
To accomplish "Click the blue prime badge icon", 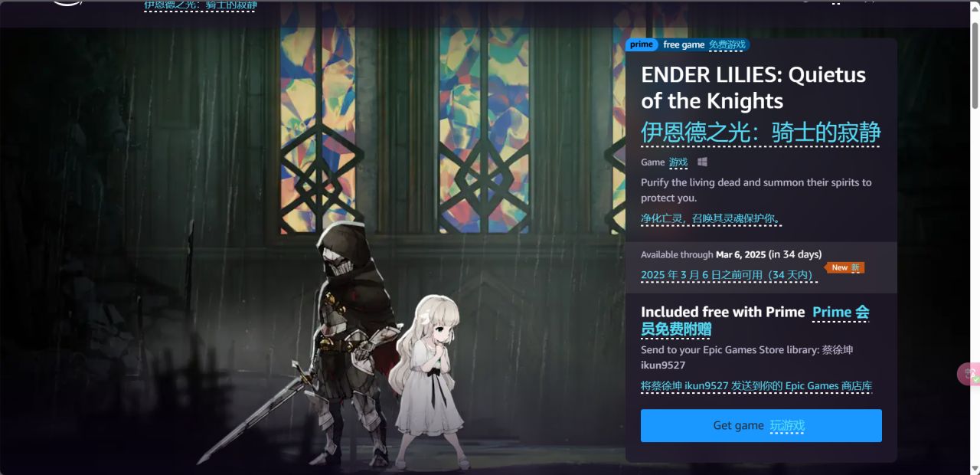I will (x=642, y=44).
